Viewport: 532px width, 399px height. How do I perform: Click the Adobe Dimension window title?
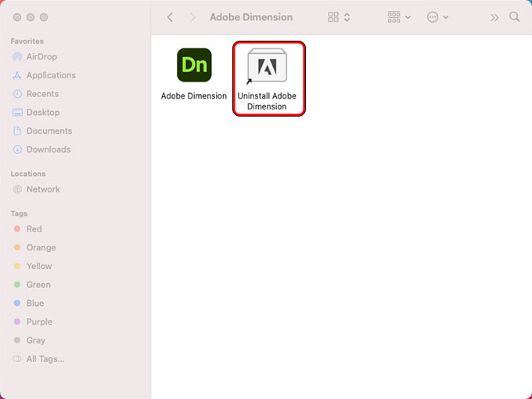tap(251, 17)
